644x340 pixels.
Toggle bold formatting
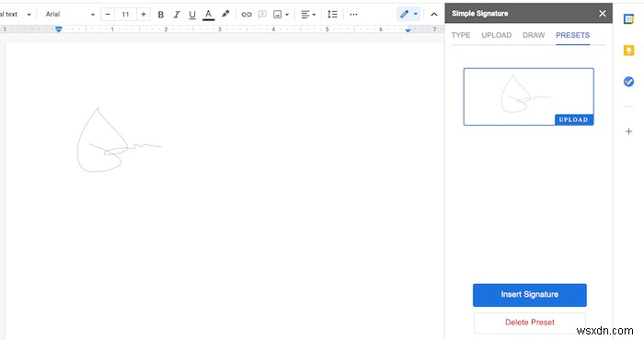(x=161, y=15)
